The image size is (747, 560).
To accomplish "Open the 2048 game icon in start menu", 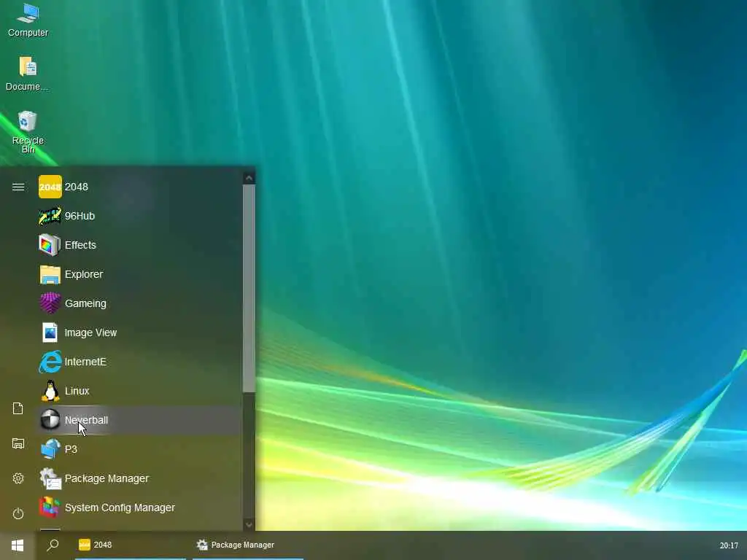I will pos(50,187).
